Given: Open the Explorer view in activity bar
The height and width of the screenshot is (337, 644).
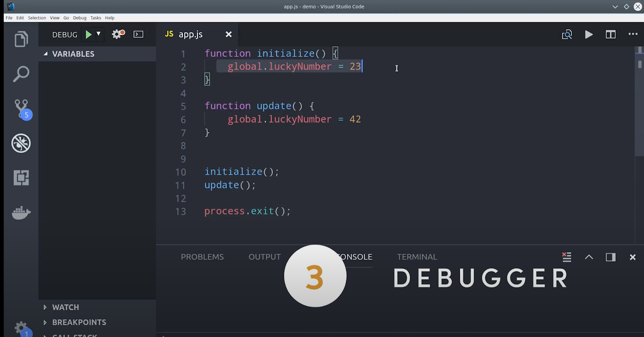Looking at the screenshot, I should pyautogui.click(x=21, y=39).
